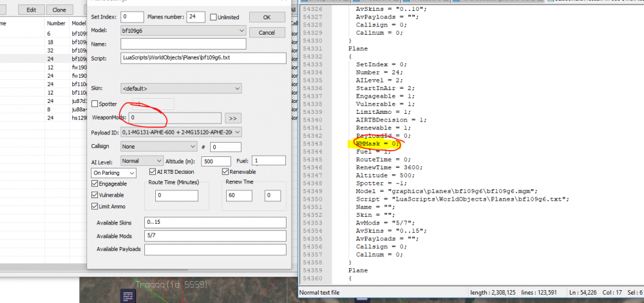Uncheck the Engageable checkbox
The image size is (644, 303).
95,184
